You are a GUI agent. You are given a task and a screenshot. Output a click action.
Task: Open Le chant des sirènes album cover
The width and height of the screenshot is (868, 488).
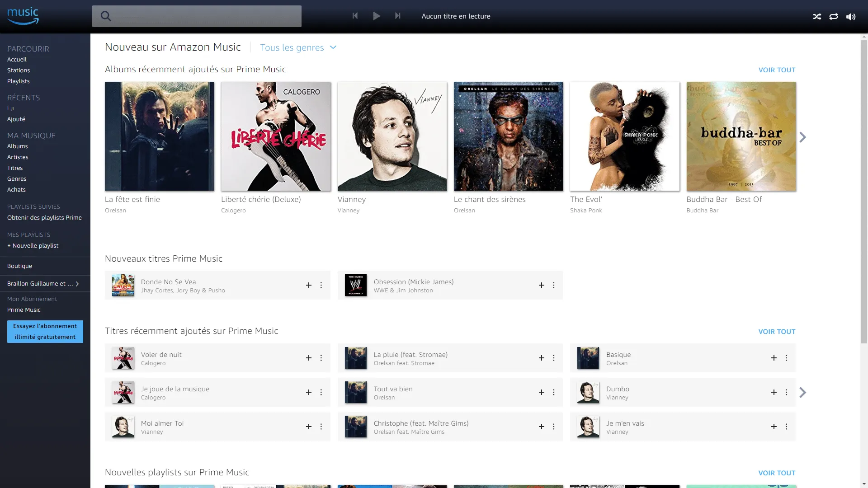pos(509,136)
